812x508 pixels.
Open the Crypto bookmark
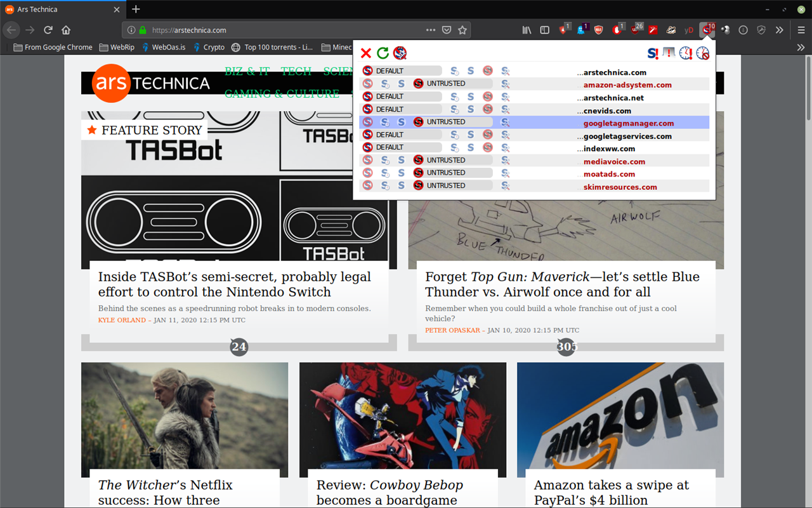click(209, 47)
